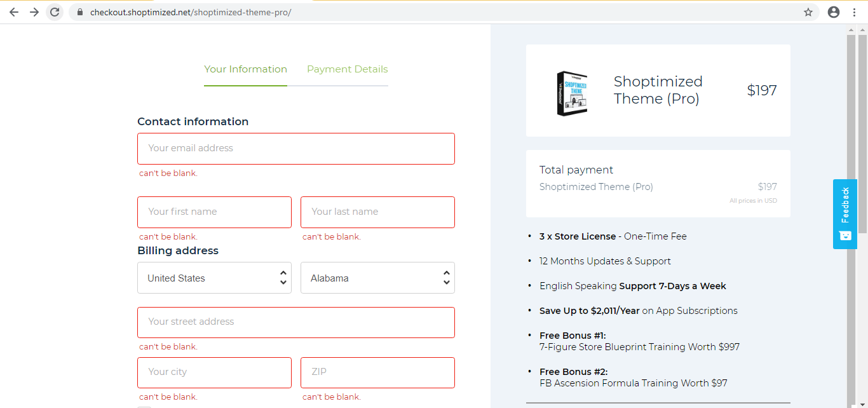Switch to the Your Information tab
This screenshot has height=408, width=868.
coord(245,69)
